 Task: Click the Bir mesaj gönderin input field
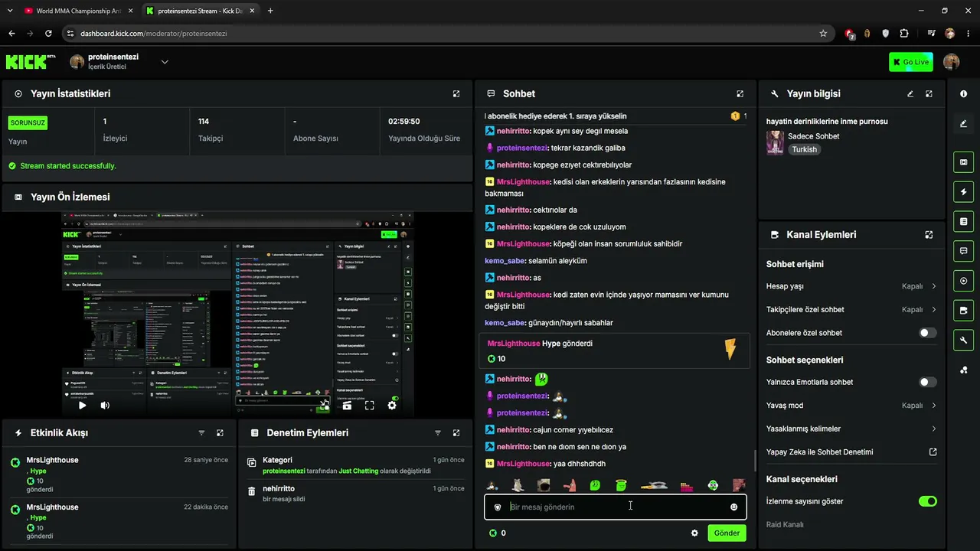616,507
